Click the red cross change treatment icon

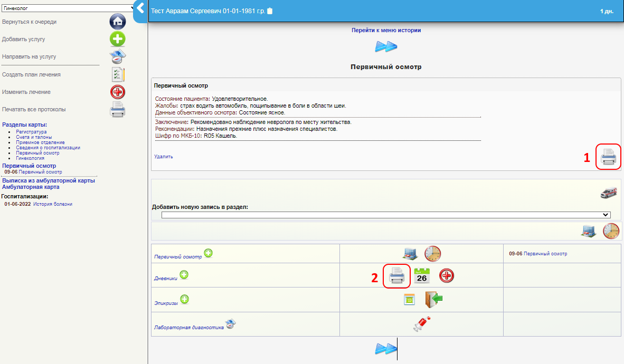point(117,92)
